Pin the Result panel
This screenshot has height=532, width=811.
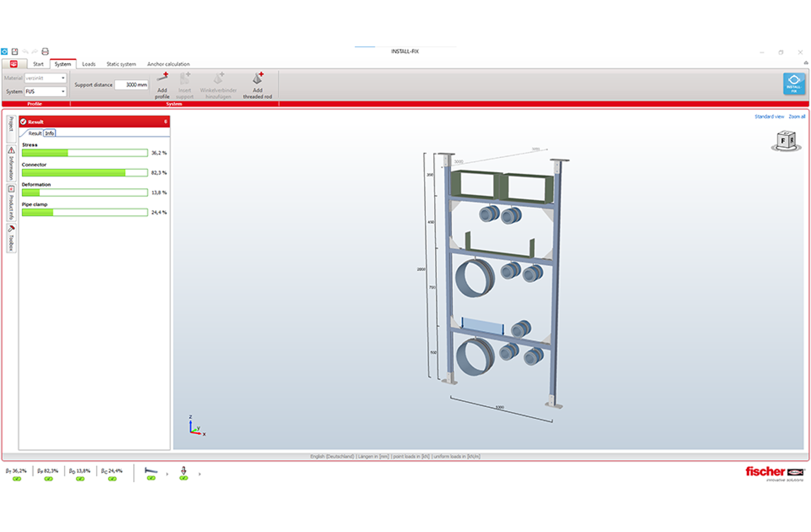pos(166,122)
